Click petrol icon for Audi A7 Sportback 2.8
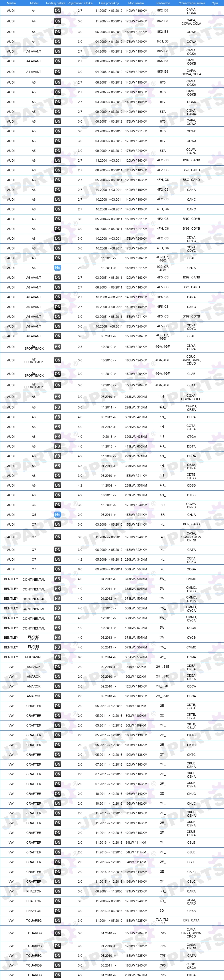This screenshot has height=980, width=224. (x=57, y=347)
